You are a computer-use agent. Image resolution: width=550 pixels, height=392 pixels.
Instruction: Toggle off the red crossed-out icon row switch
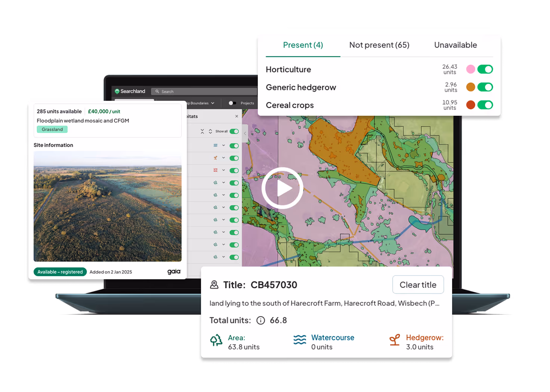click(234, 171)
